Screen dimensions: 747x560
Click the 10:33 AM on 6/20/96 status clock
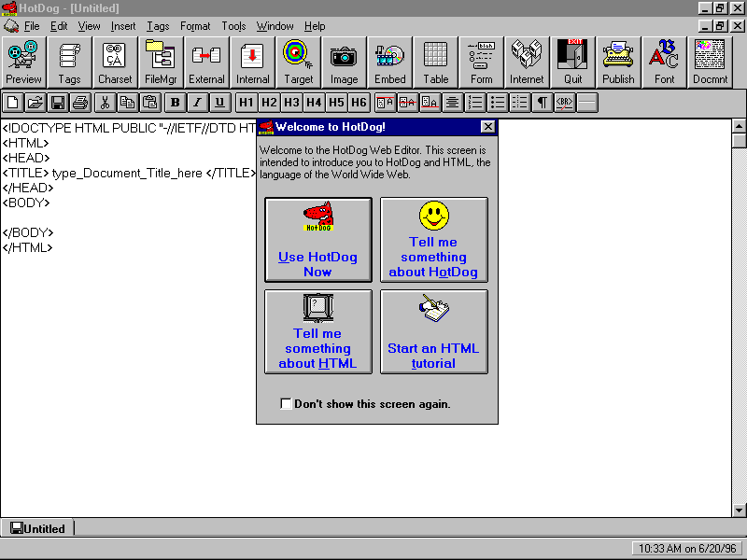point(687,549)
